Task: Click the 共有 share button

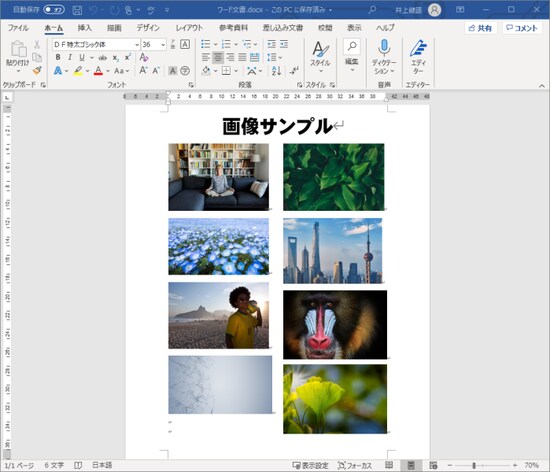Action: (481, 28)
